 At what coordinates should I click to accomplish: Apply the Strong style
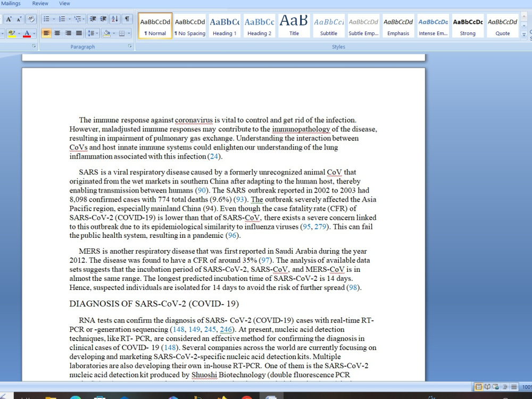tap(468, 26)
